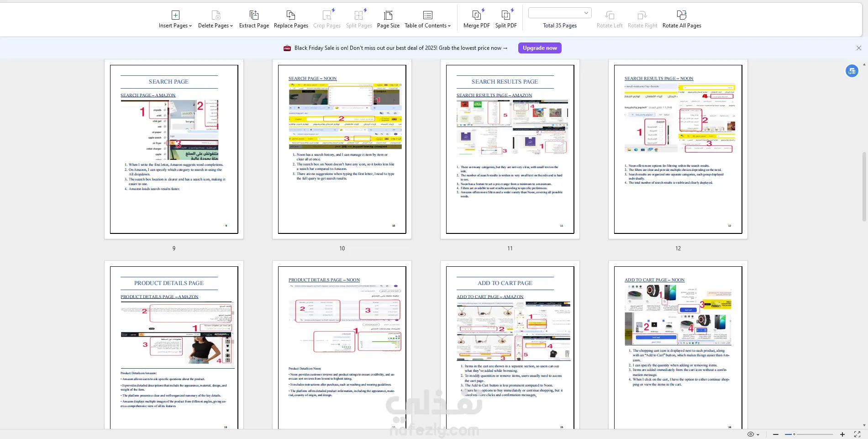Click the Rotate Left tool
Screen dimensions: 868x439
610,20
